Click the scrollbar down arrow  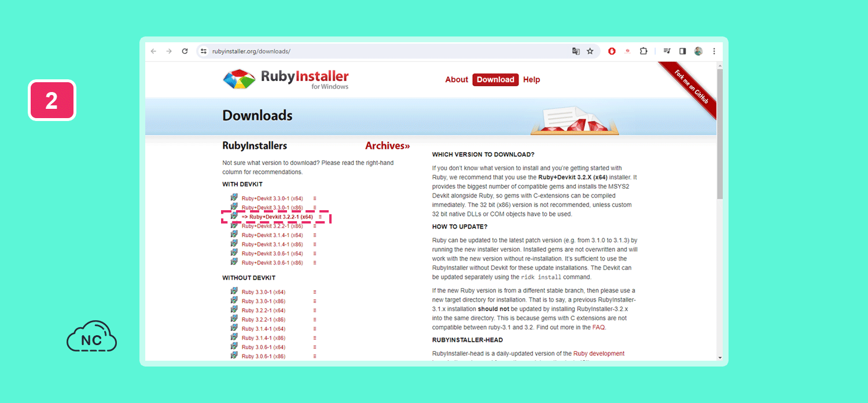tap(720, 357)
